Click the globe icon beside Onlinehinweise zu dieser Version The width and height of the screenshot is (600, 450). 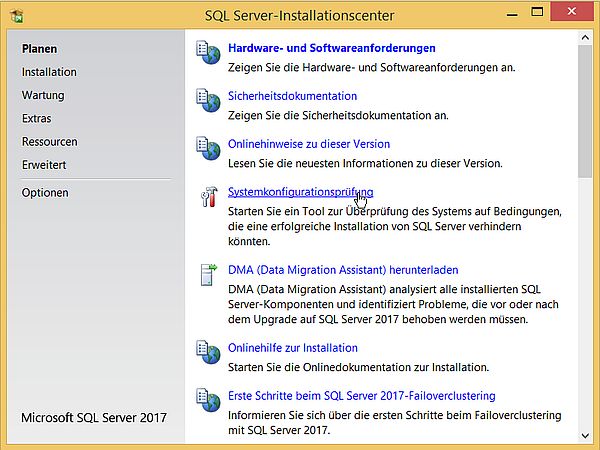(x=208, y=148)
